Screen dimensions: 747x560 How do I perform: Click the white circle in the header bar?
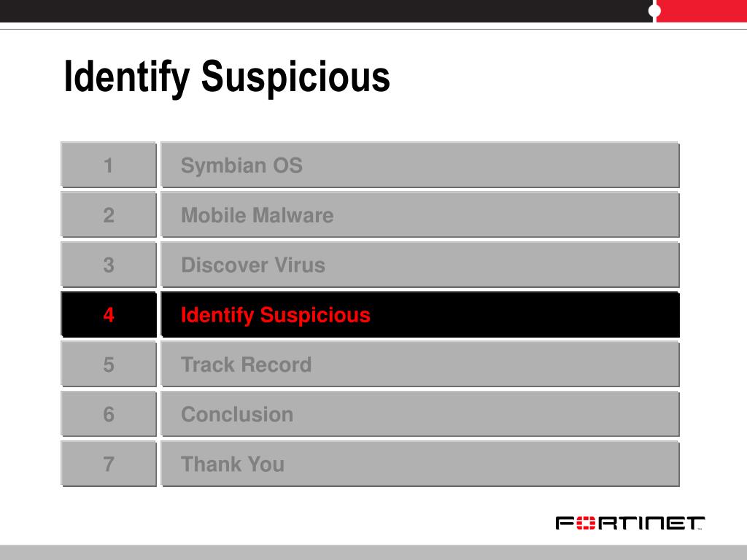654,11
